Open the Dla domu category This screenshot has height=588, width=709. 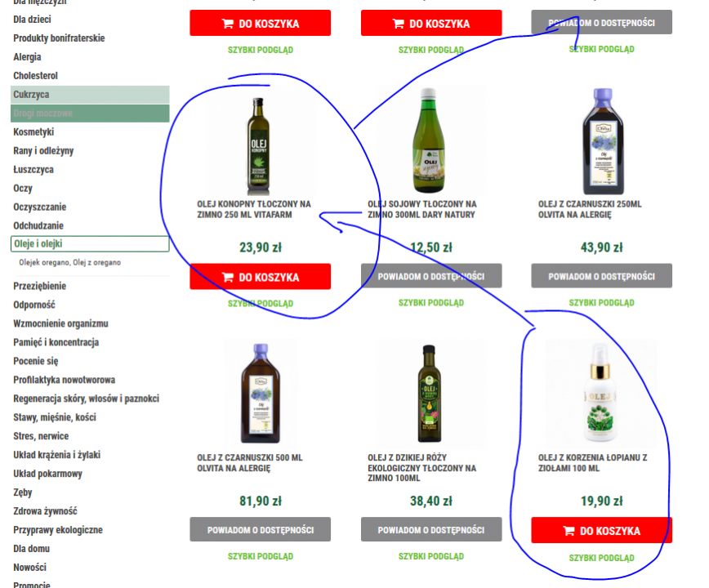tap(32, 549)
